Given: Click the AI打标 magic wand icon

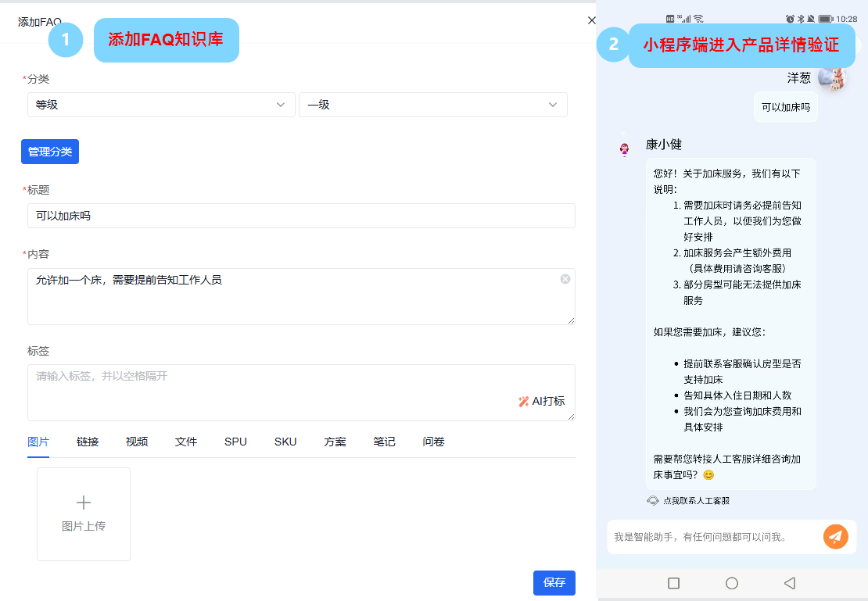Looking at the screenshot, I should tap(523, 401).
